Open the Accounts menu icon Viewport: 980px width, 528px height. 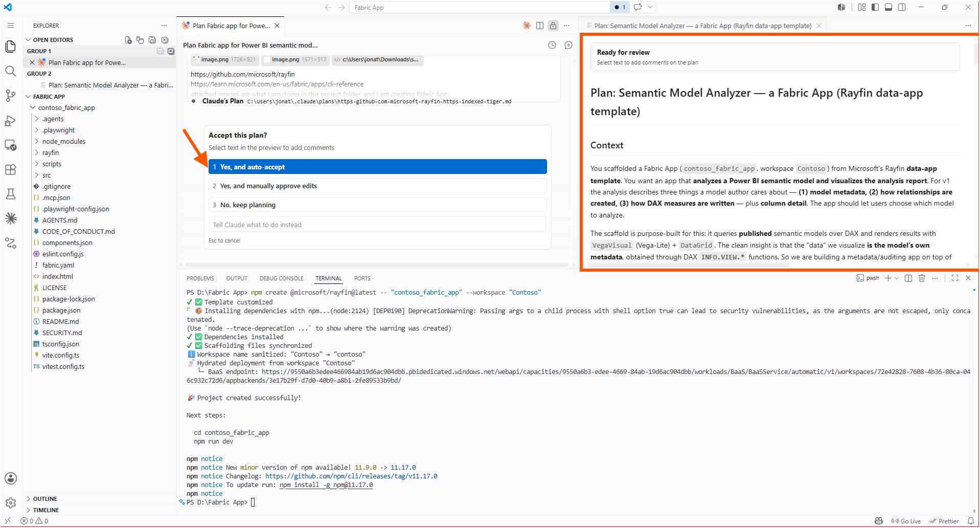[11, 478]
